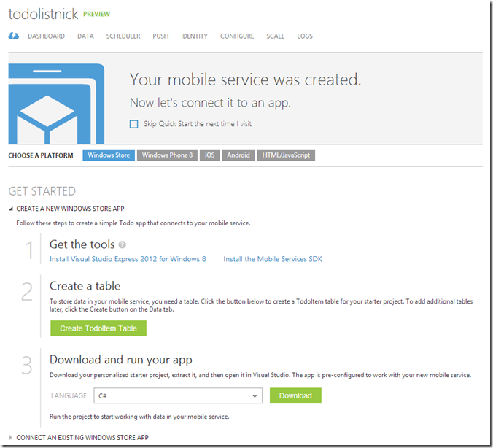Open Install the Mobile Services SDK link
493x448 pixels.
273,259
